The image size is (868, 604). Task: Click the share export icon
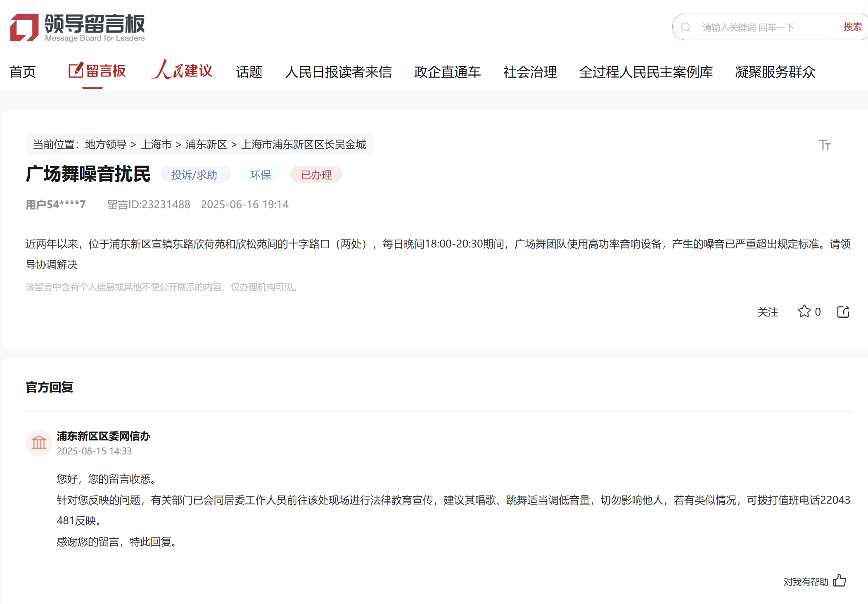(843, 312)
